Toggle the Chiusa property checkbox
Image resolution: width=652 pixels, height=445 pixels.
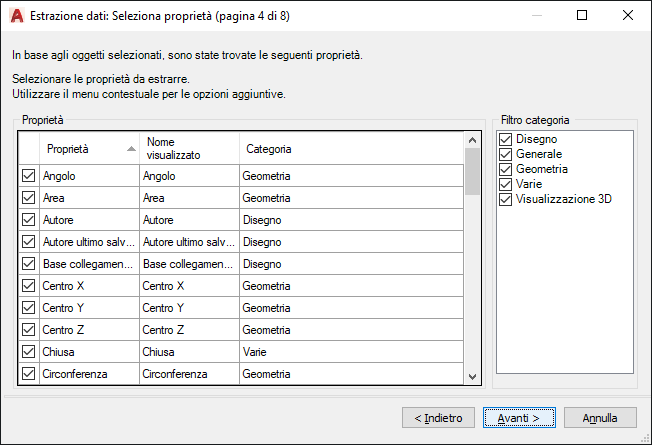click(28, 352)
